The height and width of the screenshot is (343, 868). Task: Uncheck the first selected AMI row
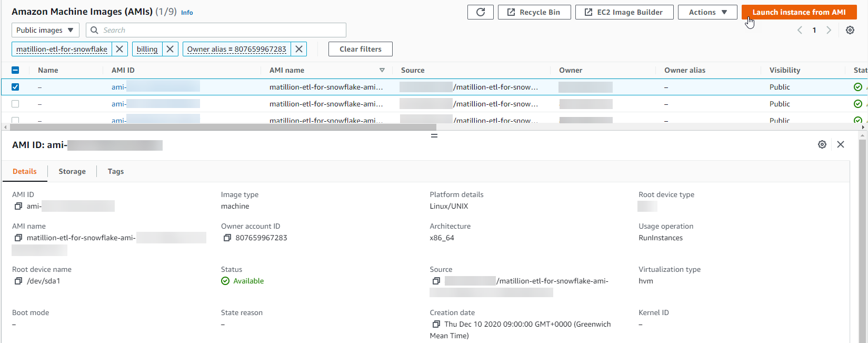point(15,87)
